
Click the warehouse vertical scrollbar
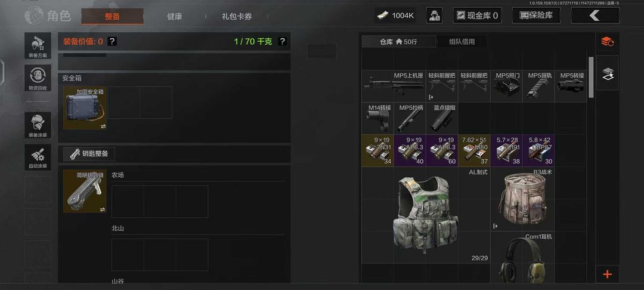tap(591, 77)
